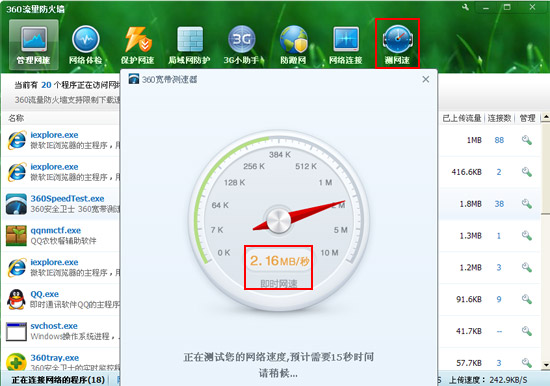Viewport: 550px width, 386px height.
Task: Click the 管理 column header
Action: click(x=527, y=118)
